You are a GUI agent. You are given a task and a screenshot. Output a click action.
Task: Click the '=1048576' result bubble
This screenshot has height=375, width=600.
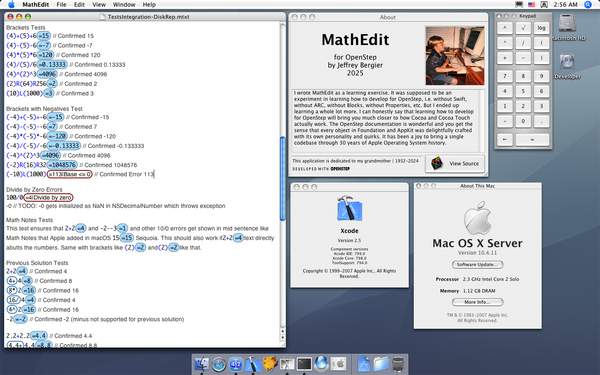pos(62,165)
